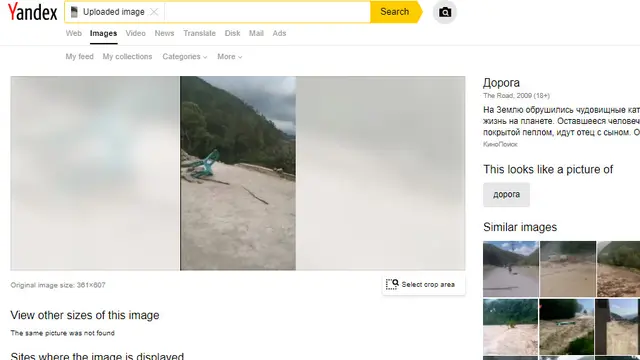The width and height of the screenshot is (640, 360).
Task: Open third similar image in top row
Action: pos(618,269)
